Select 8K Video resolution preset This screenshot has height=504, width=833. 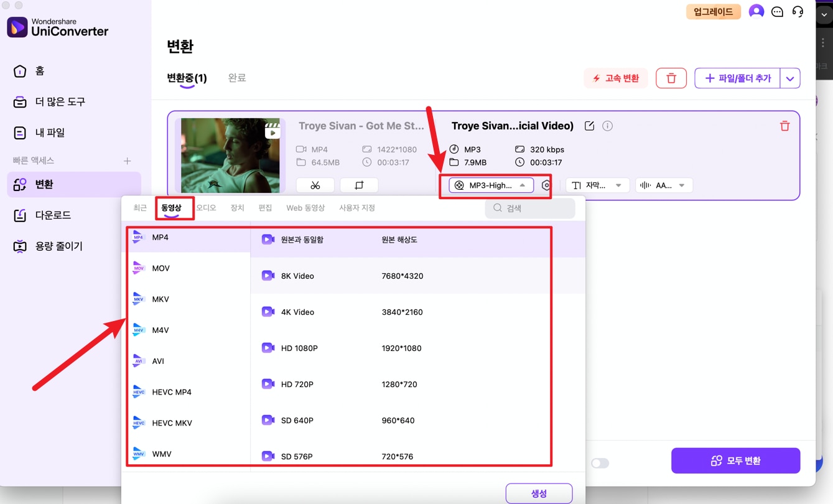coord(417,276)
